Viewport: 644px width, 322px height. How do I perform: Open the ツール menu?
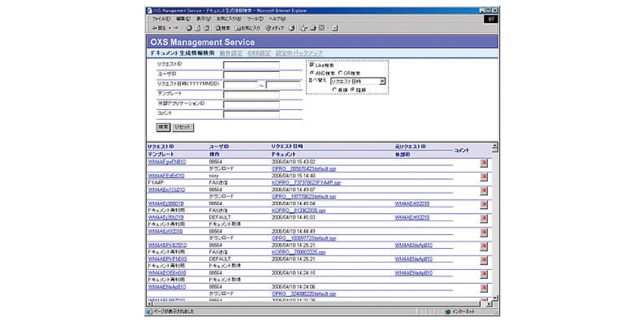coord(255,19)
